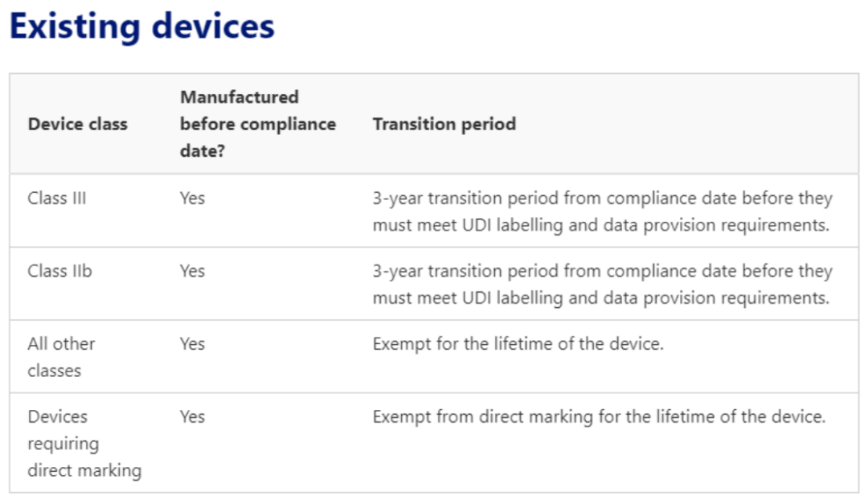This screenshot has width=868, height=504.
Task: Click the Class IIb transition period text
Action: 601,285
